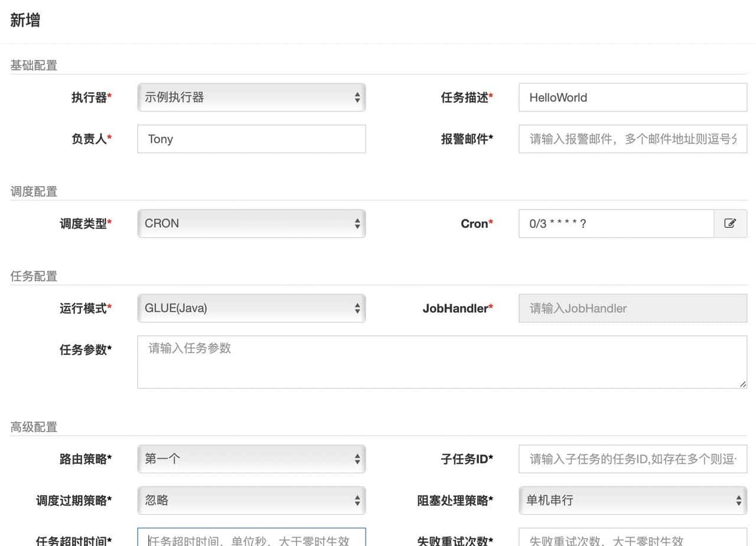Image resolution: width=756 pixels, height=546 pixels.
Task: Focus the 任务参数 textarea
Action: [x=441, y=362]
